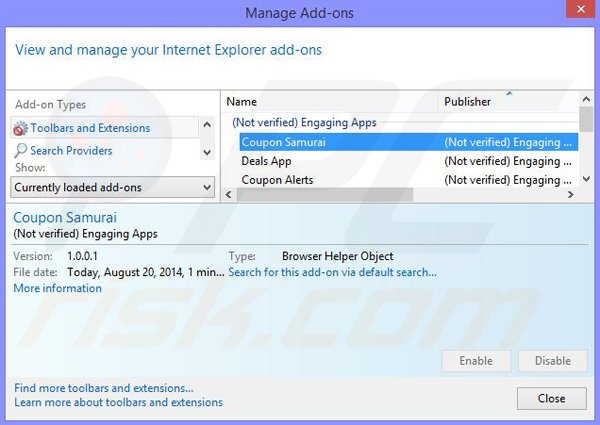Click publisher cell for Coupon Alerts

pos(508,180)
